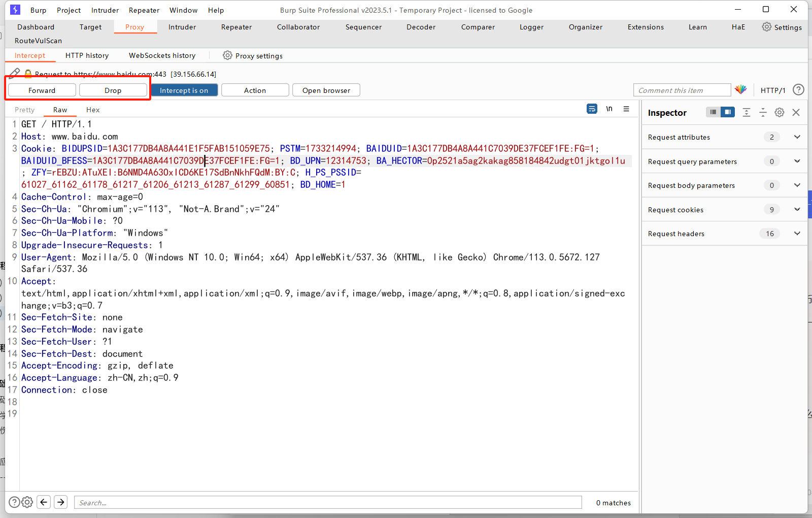
Task: Switch Inspector to right-side layout icon
Action: (x=728, y=112)
